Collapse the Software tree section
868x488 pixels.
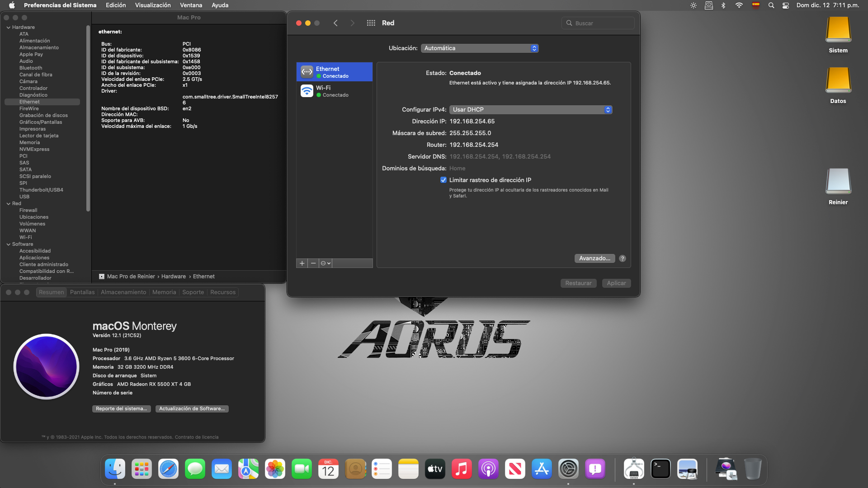pos(9,244)
